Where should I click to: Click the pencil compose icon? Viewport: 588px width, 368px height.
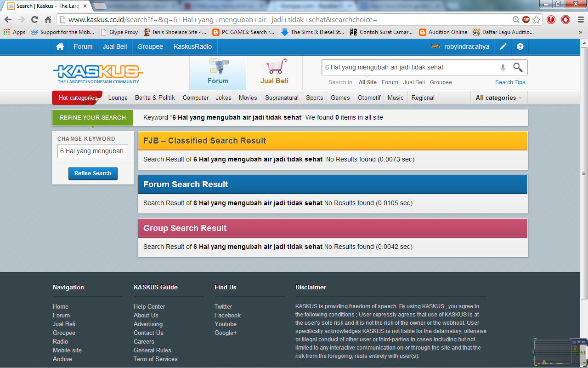click(503, 46)
